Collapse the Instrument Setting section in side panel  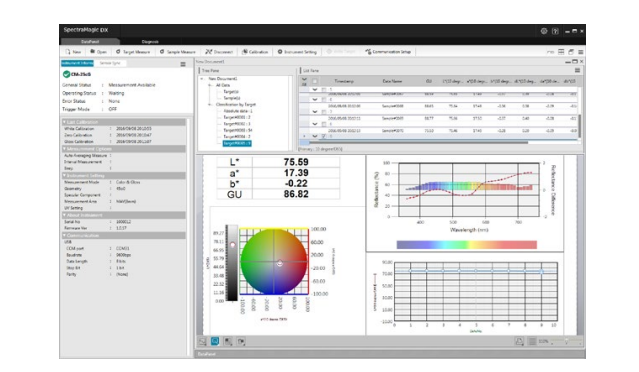(64, 176)
